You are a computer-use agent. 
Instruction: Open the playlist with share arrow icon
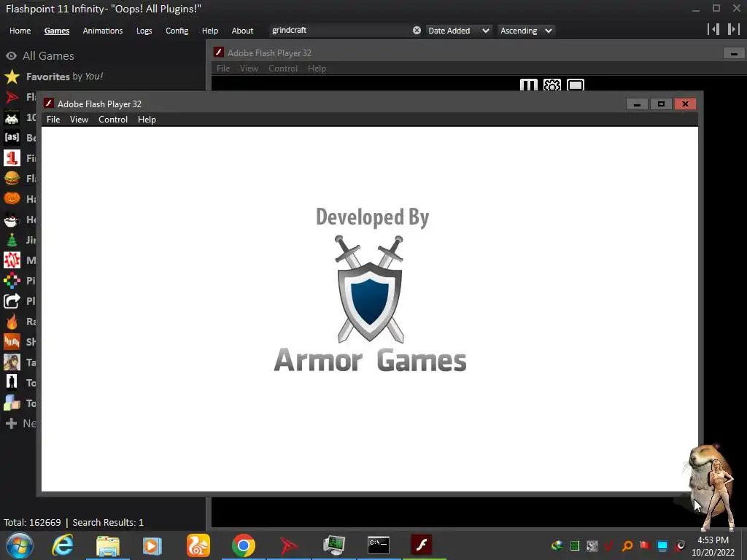[x=12, y=301]
